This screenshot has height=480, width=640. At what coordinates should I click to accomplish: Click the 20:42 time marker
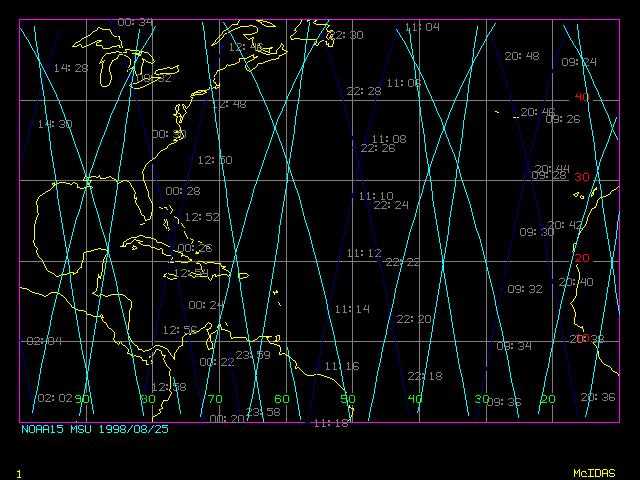pyautogui.click(x=564, y=225)
